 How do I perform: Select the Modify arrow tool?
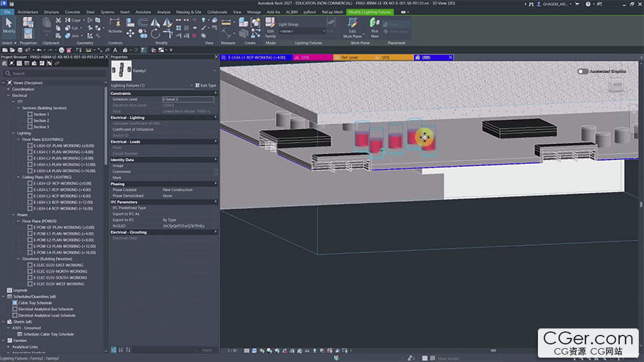pyautogui.click(x=9, y=25)
